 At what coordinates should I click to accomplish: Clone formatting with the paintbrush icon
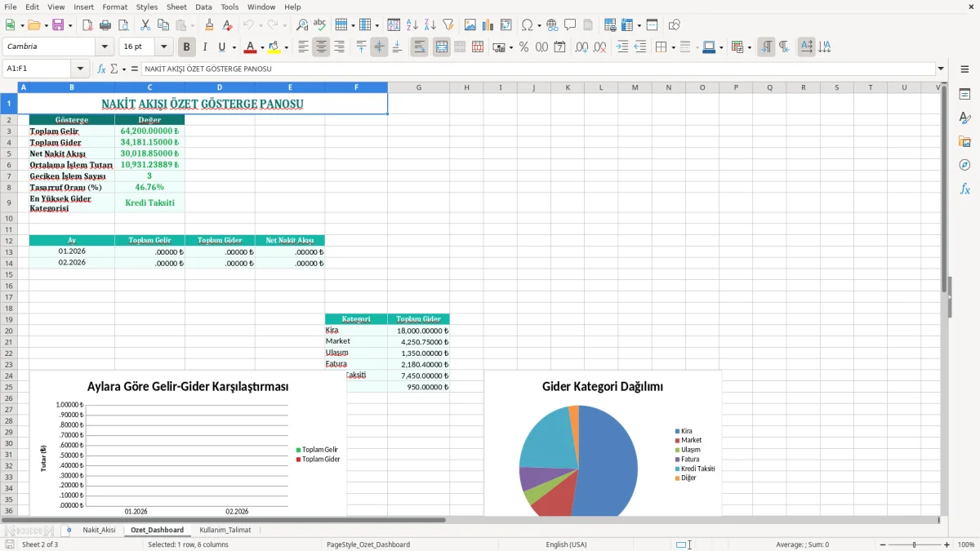(209, 25)
